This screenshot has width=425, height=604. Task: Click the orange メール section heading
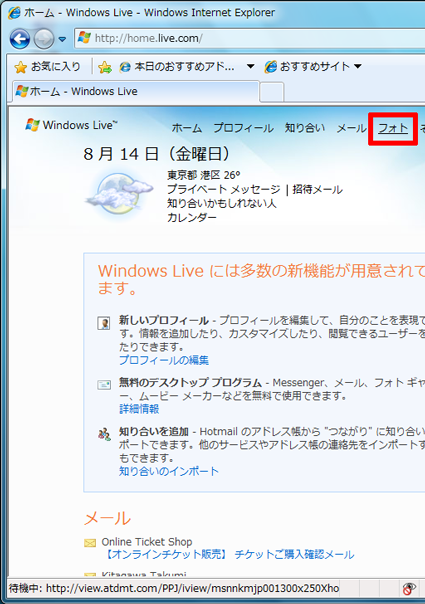(108, 518)
